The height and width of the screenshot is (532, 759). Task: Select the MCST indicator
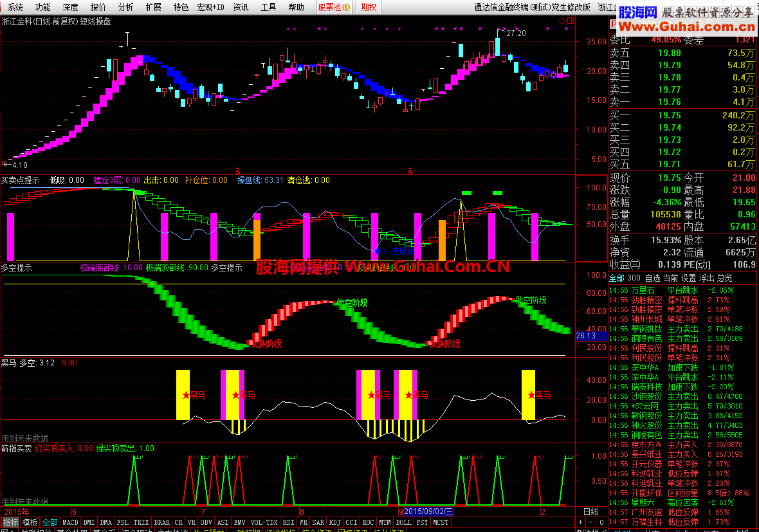pos(441,522)
